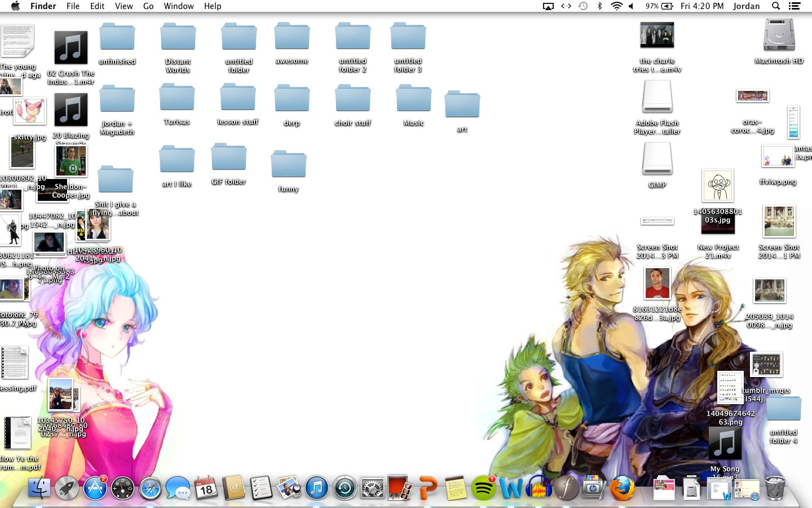The width and height of the screenshot is (812, 508).
Task: Open the Trash in the Dock
Action: 775,488
